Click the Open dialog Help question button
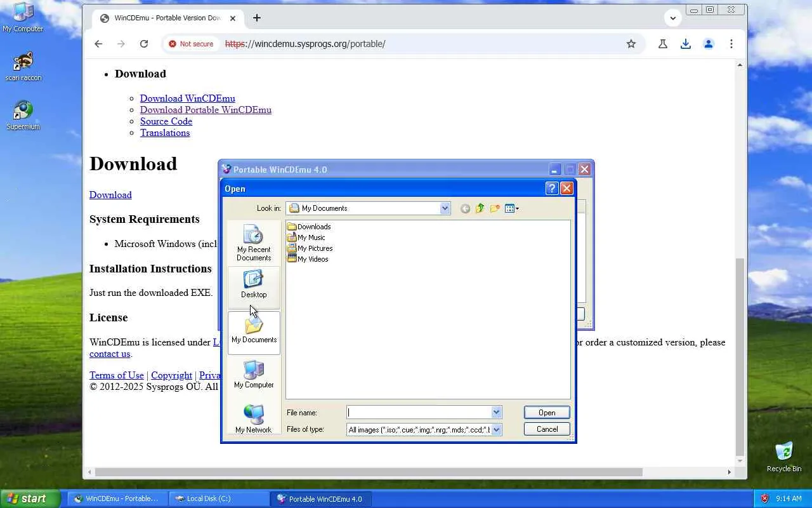Image resolution: width=812 pixels, height=508 pixels. (552, 188)
